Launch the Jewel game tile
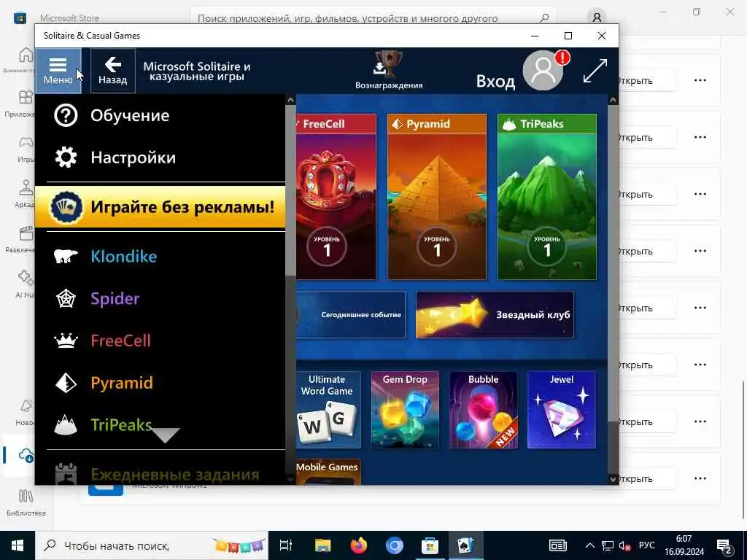 pos(562,410)
